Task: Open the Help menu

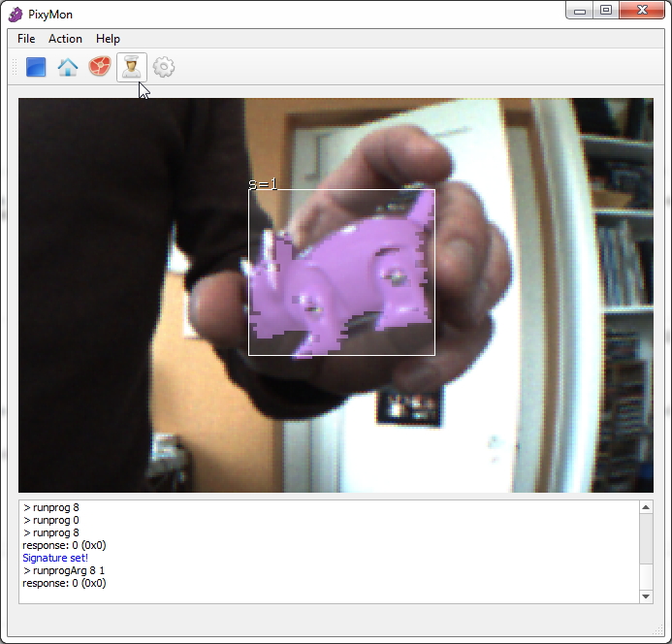Action: pos(108,39)
